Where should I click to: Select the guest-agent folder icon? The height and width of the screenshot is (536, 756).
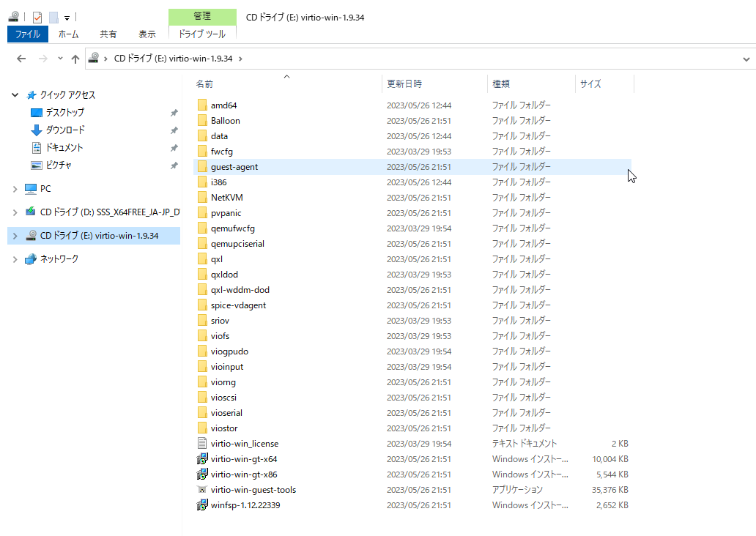(202, 167)
